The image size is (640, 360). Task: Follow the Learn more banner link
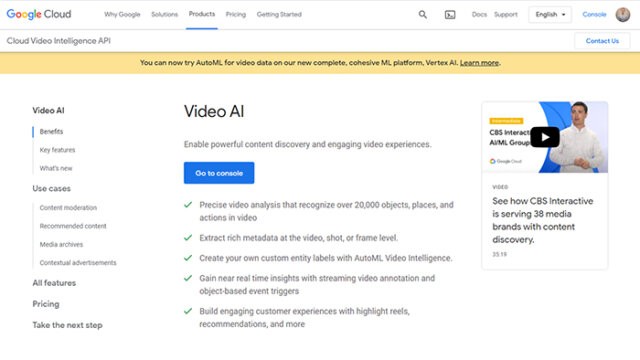coord(479,63)
